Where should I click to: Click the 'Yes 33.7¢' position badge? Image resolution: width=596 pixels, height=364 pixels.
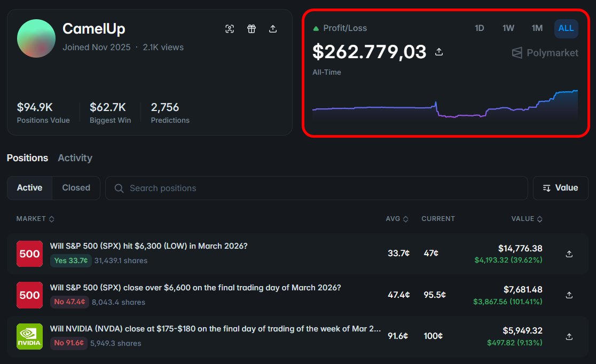(70, 260)
